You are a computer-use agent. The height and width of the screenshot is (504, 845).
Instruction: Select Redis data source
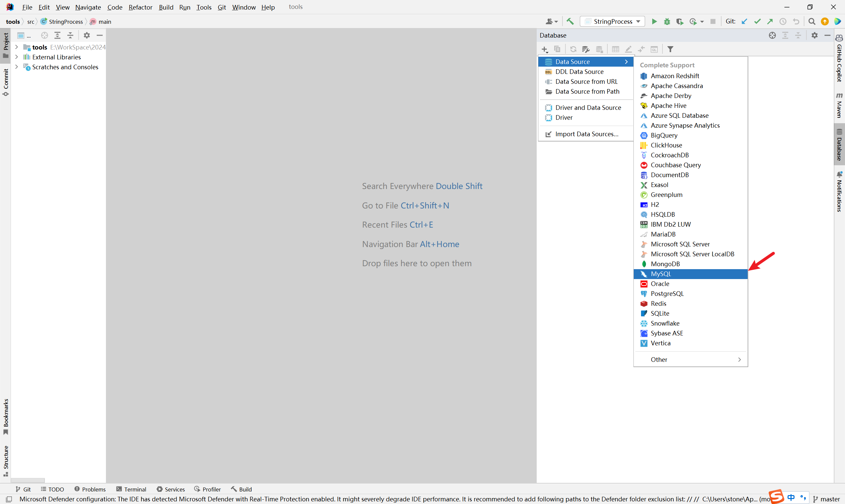pos(691,304)
